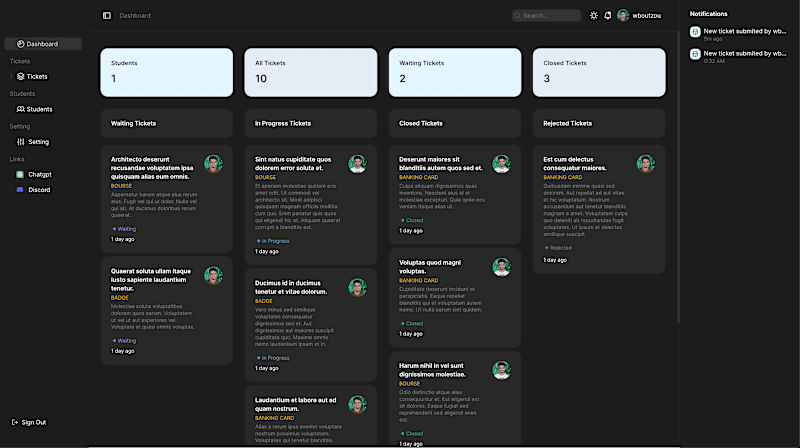Open ticket 'Deserunt maiores sit blanditiis'
The image size is (800, 448).
[455, 194]
